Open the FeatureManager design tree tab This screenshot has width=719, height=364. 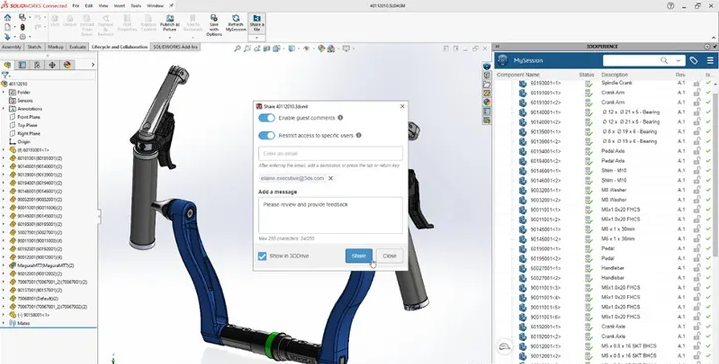coord(7,65)
